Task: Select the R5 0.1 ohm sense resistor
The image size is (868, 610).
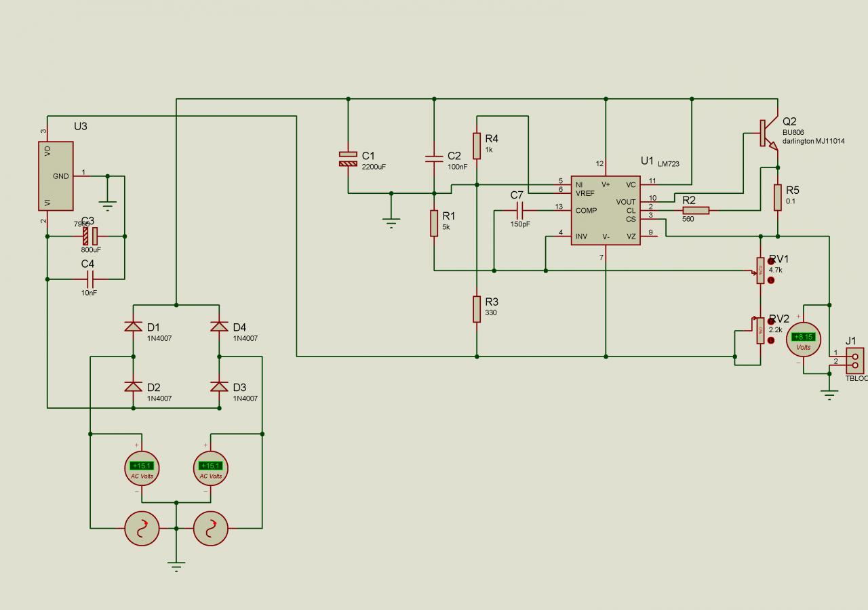Action: (x=778, y=197)
